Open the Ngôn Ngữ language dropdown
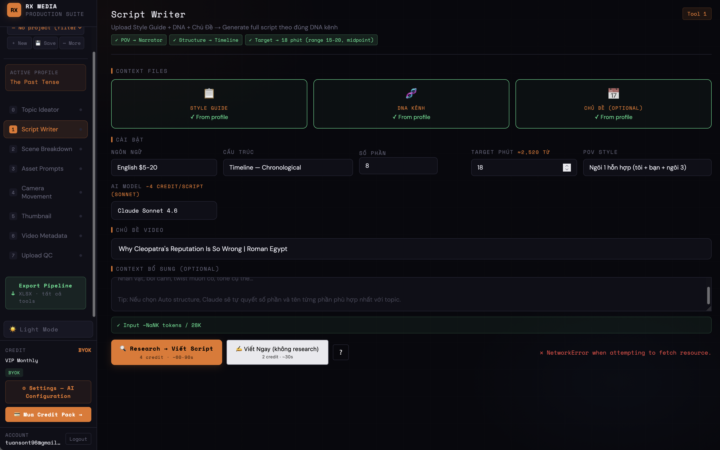Viewport: 720px width, 450px height. click(x=164, y=168)
